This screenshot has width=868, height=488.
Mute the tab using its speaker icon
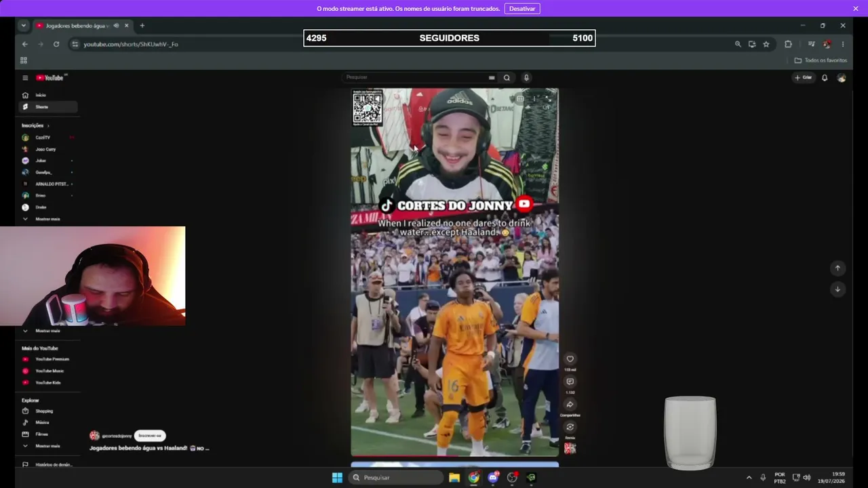(117, 26)
